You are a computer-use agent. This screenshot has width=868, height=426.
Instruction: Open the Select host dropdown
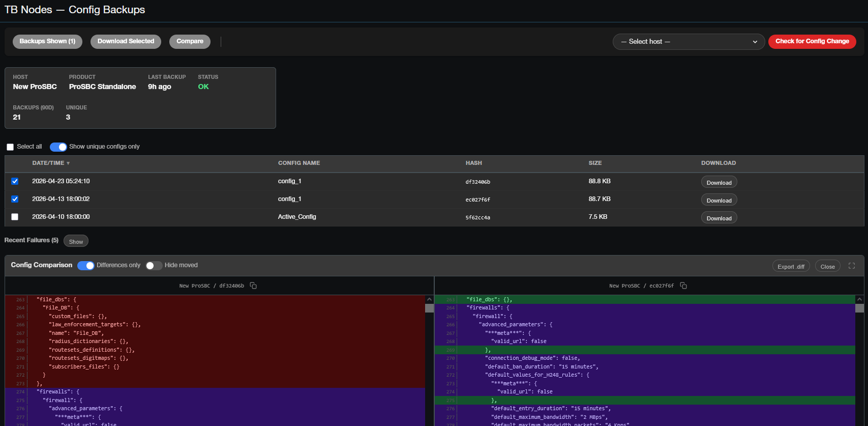click(689, 42)
